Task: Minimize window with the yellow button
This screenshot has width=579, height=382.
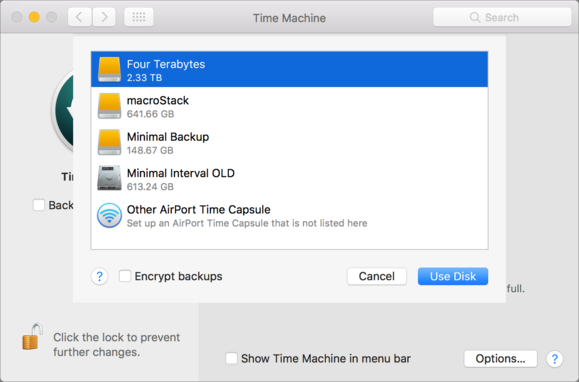Action: (34, 17)
